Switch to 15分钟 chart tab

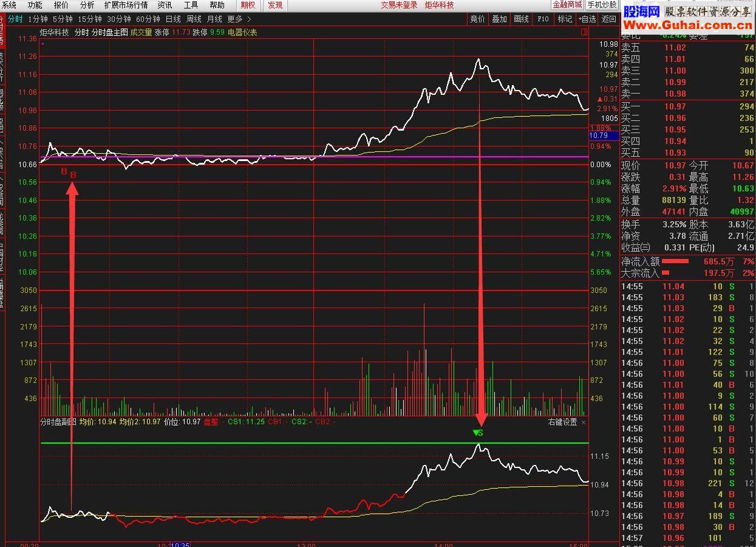(90, 19)
